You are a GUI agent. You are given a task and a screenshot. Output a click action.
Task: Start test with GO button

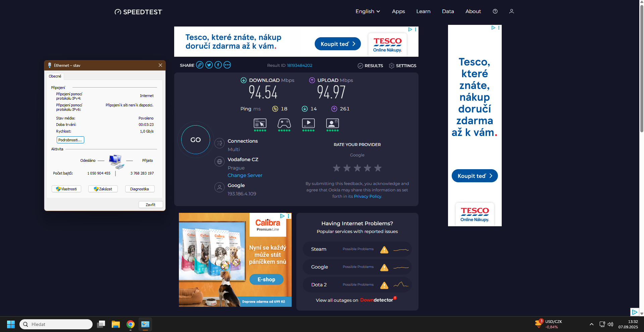pyautogui.click(x=196, y=140)
